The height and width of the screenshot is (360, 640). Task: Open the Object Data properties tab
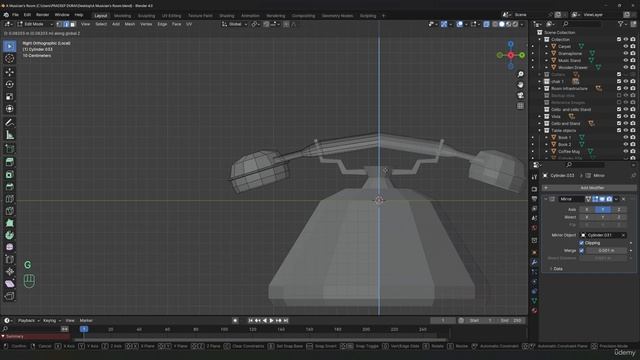click(x=534, y=301)
